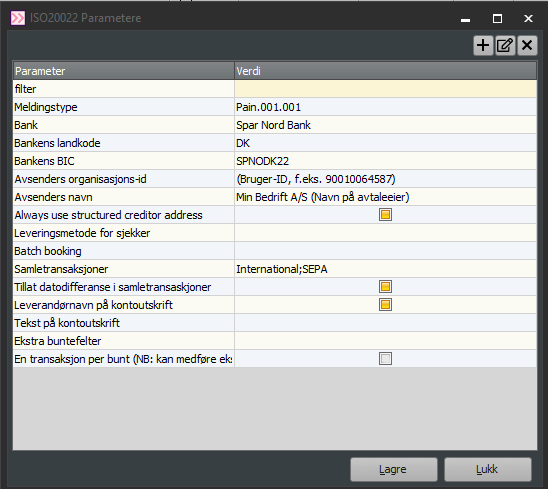Toggle Always use structured creditor address checkbox
Screen dimensions: 548x489
tap(385, 215)
